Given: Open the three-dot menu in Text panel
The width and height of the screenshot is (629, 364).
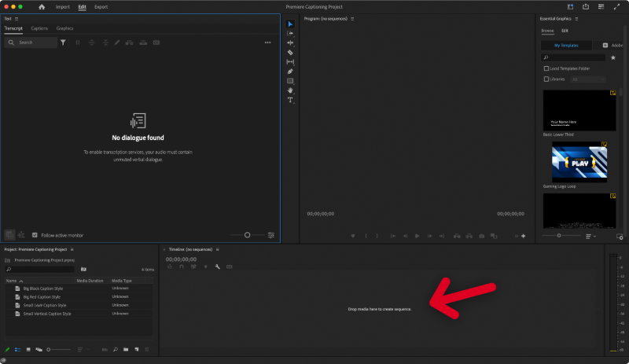Looking at the screenshot, I should coord(267,42).
